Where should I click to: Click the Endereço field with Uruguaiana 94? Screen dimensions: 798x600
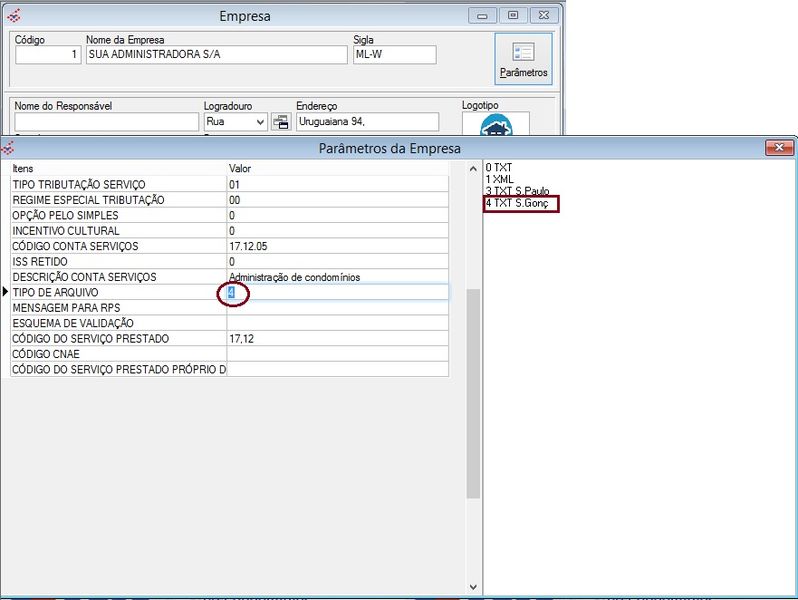point(366,122)
